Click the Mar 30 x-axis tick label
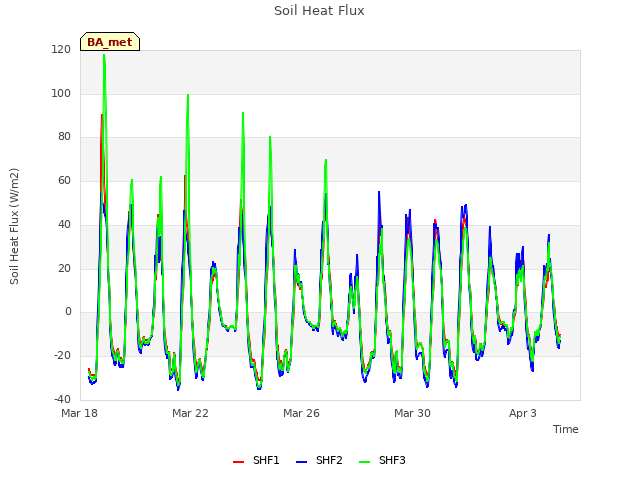 pos(412,413)
